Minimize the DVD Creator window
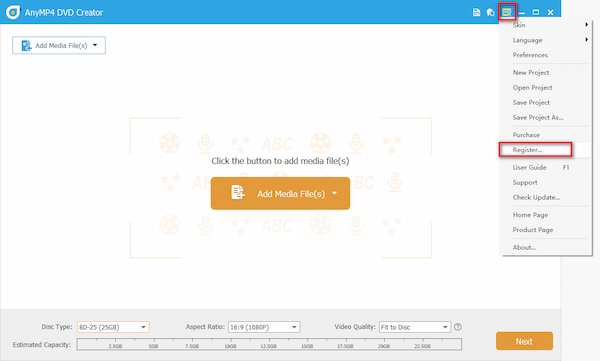Image resolution: width=600 pixels, height=361 pixels. pos(522,13)
